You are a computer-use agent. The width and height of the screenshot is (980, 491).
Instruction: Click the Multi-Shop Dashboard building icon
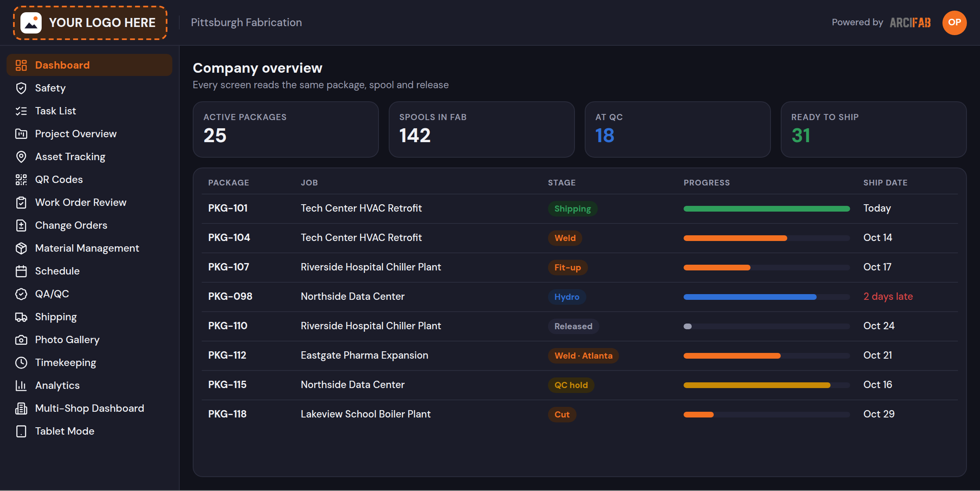[x=21, y=408]
